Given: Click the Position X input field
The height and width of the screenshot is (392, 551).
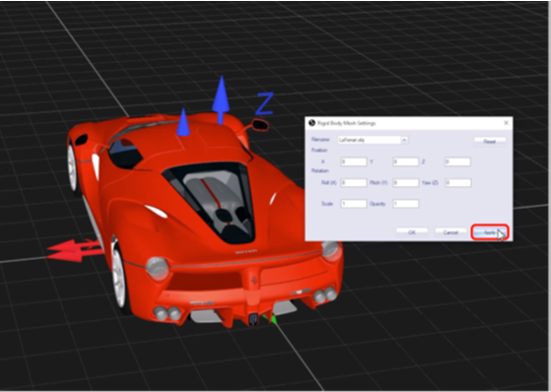Looking at the screenshot, I should 354,162.
